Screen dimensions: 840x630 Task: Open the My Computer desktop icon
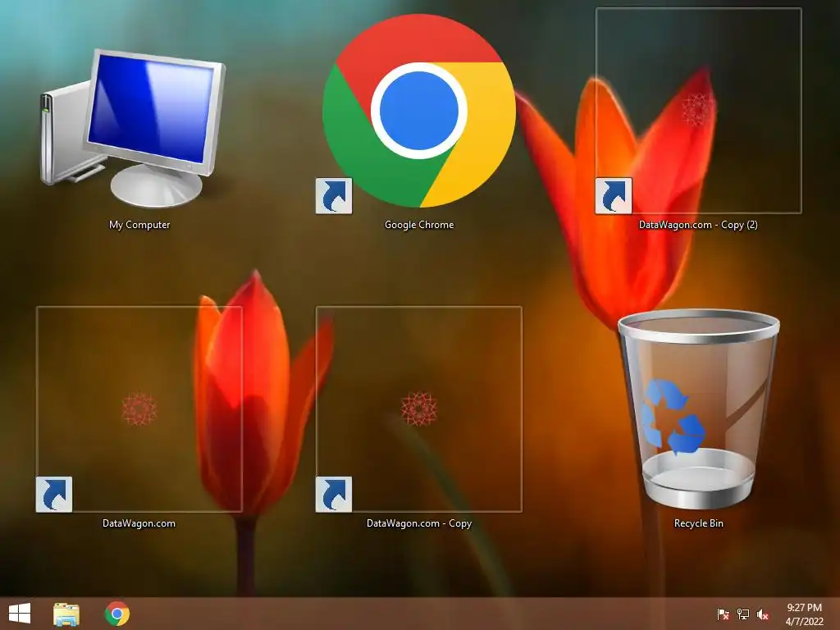click(133, 127)
